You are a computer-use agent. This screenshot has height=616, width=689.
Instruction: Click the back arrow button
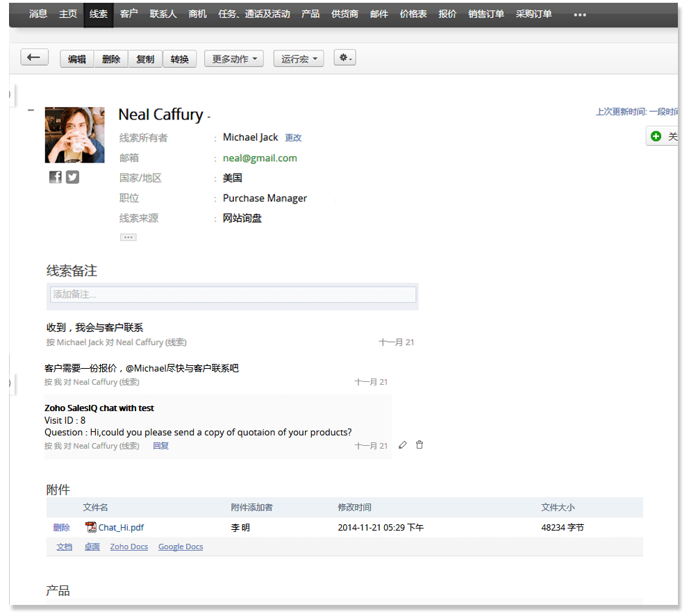coord(34,58)
